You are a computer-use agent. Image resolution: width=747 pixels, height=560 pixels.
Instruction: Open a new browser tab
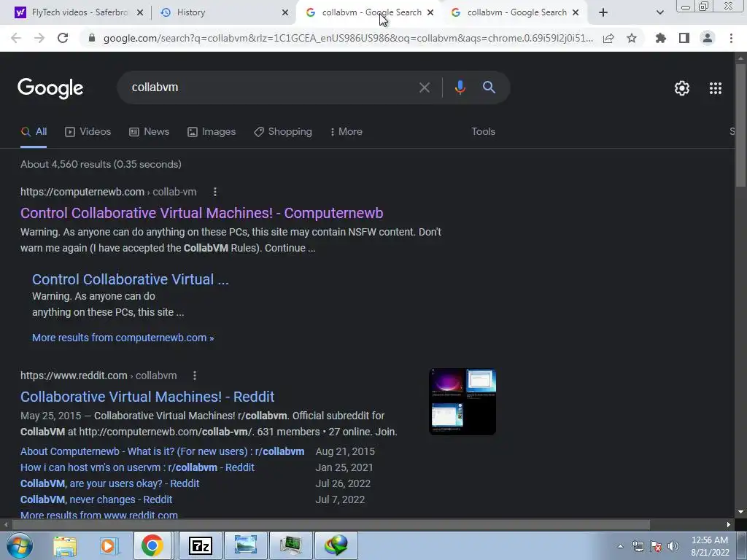click(x=603, y=12)
